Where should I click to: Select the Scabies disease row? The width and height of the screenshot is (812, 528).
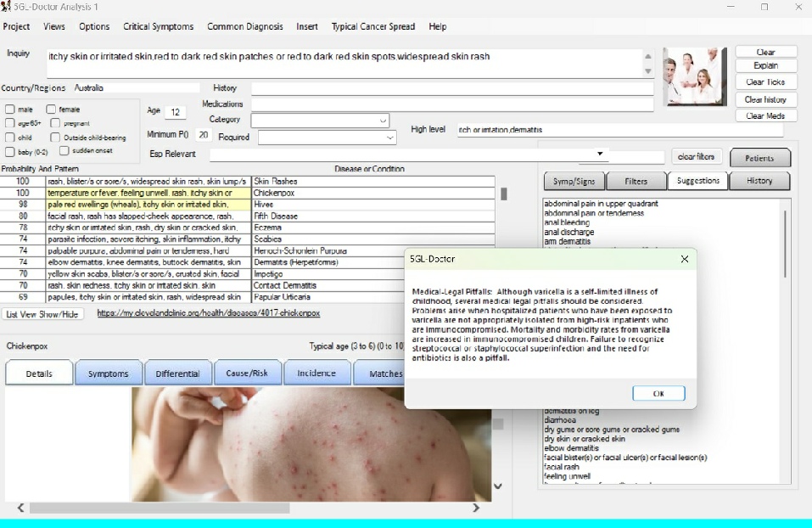[x=248, y=239]
